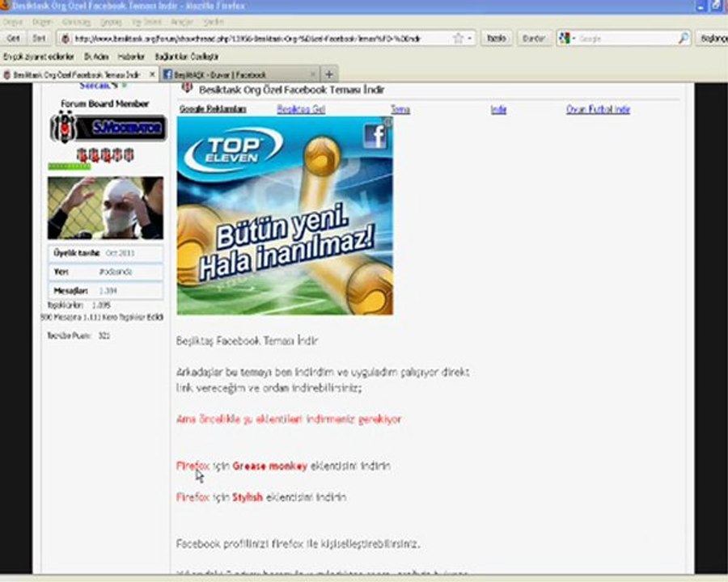Open the Görünüm menu
The height and width of the screenshot is (582, 728).
(77, 22)
